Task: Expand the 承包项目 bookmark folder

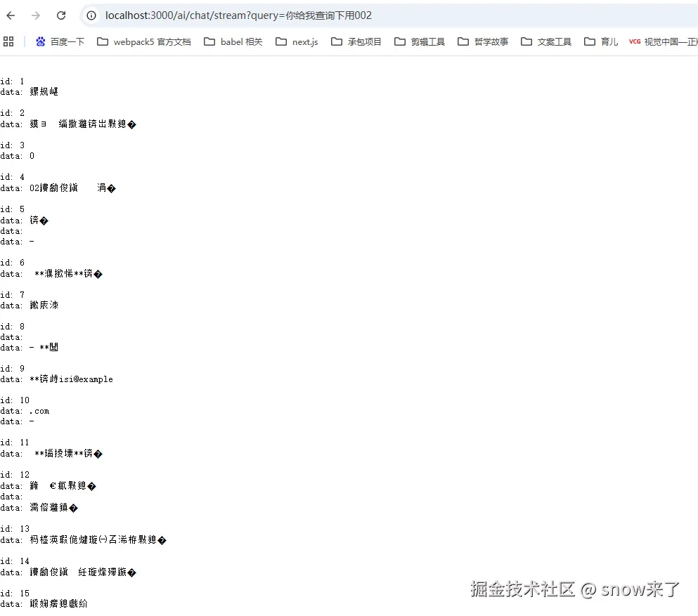Action: pyautogui.click(x=356, y=42)
